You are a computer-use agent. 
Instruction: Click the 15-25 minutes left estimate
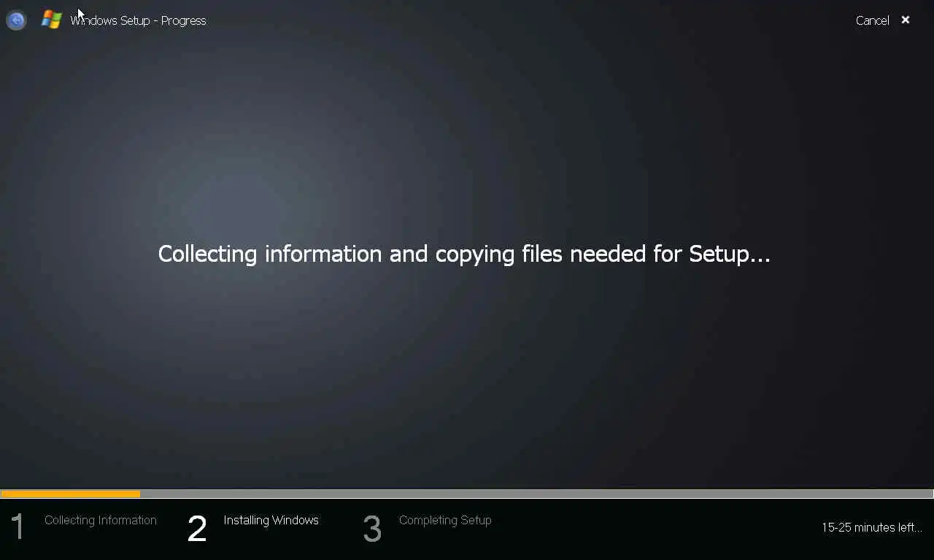click(872, 527)
